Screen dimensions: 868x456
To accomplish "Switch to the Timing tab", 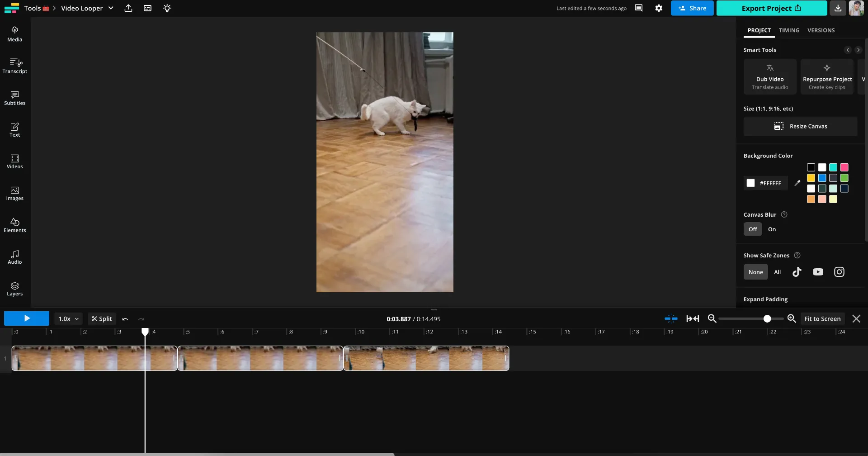I will click(x=788, y=30).
